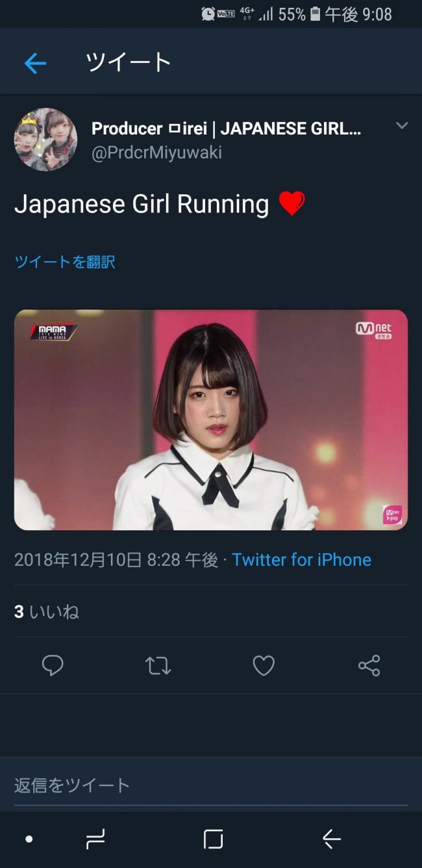Tap the battery status icon
Viewport: 422px width, 868px height.
[x=316, y=14]
